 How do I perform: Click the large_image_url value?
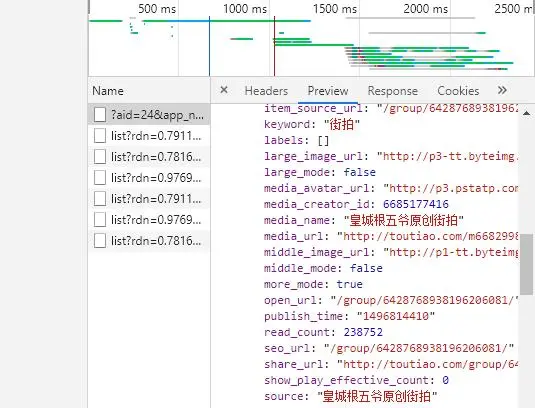(447, 156)
